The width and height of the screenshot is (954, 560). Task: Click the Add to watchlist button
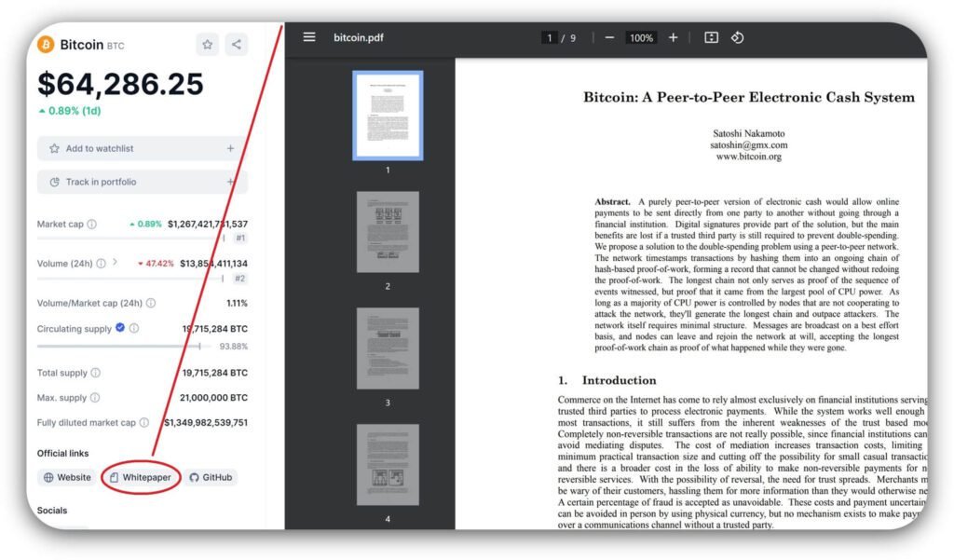(x=143, y=148)
